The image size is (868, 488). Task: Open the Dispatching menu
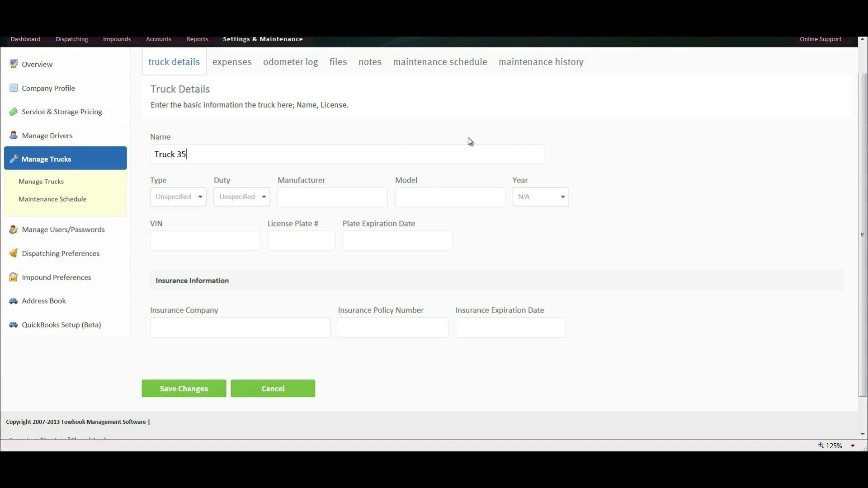(x=72, y=39)
